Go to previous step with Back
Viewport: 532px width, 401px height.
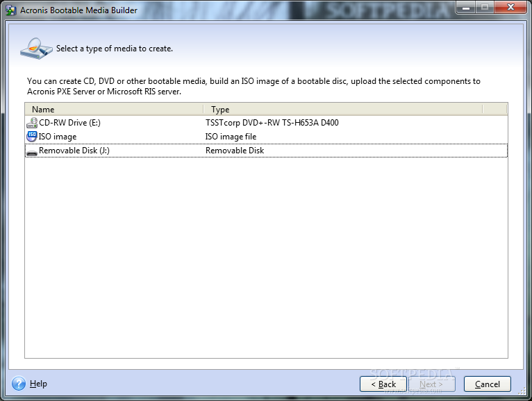point(383,384)
